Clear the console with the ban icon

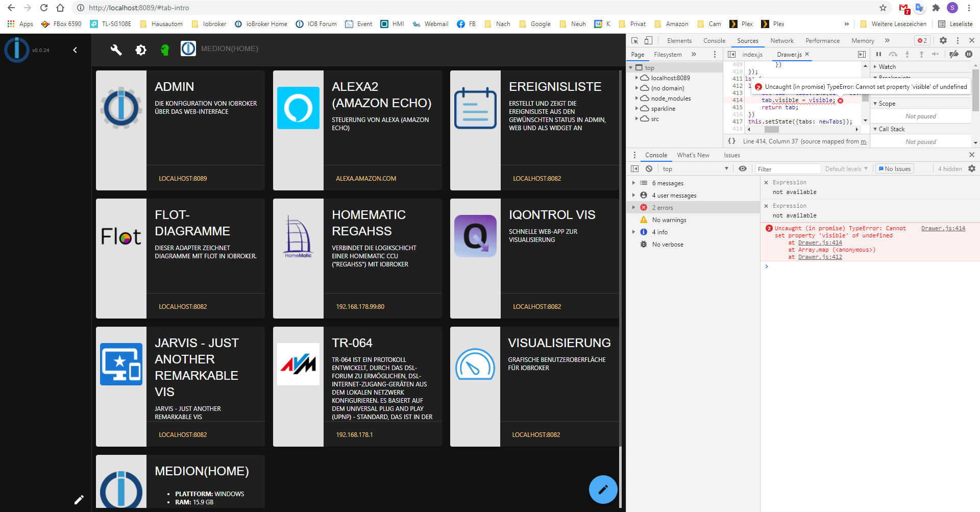point(649,168)
